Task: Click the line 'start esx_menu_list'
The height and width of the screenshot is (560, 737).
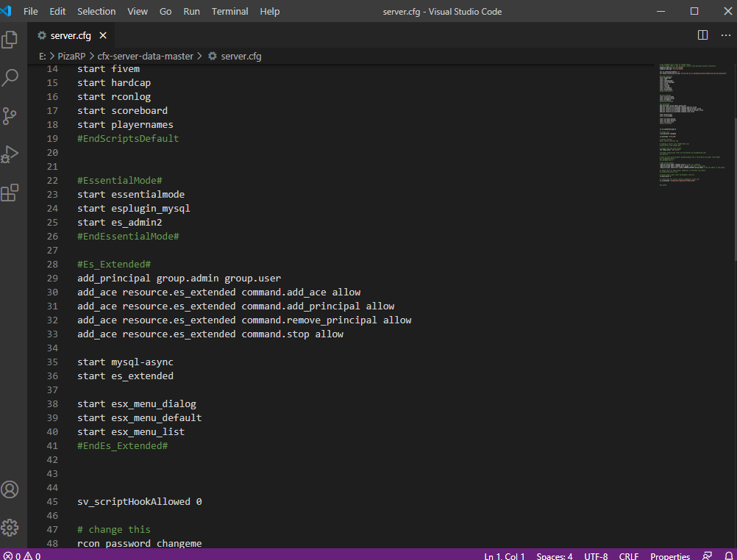Action: click(x=131, y=431)
